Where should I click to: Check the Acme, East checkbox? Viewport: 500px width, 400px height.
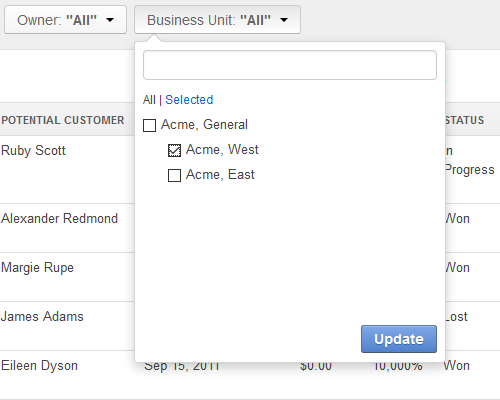pos(174,175)
